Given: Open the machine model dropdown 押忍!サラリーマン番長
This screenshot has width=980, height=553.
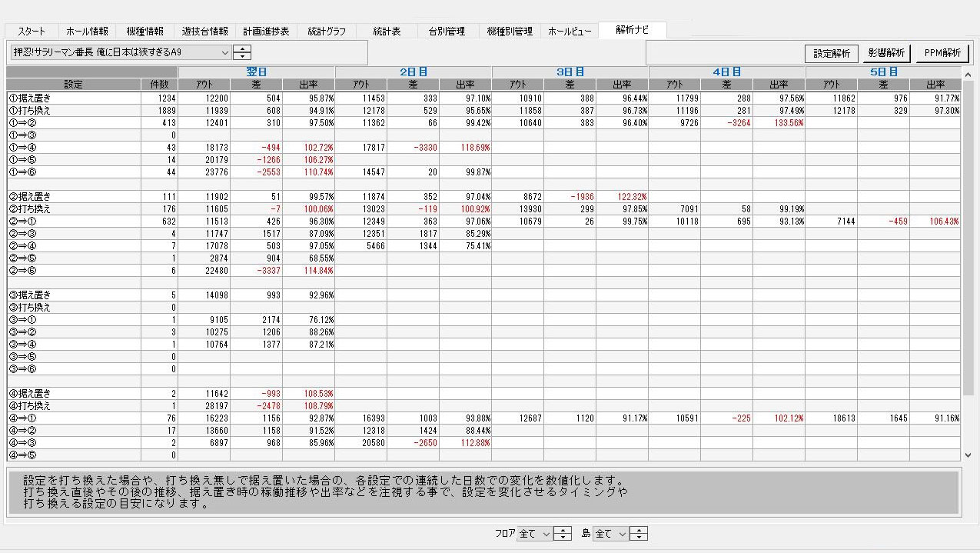Looking at the screenshot, I should tap(121, 53).
